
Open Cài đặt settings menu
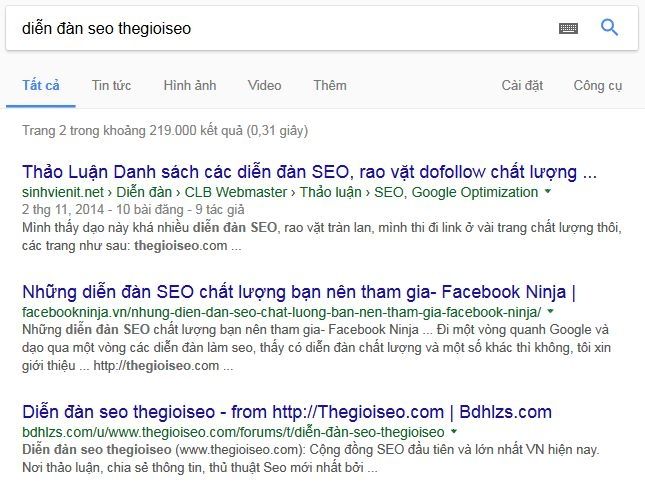point(522,86)
